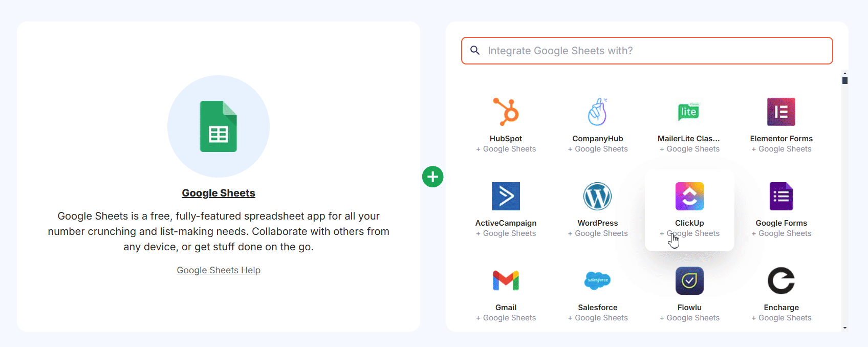Choose the MailerLite Classic icon
This screenshot has height=347, width=868.
689,112
